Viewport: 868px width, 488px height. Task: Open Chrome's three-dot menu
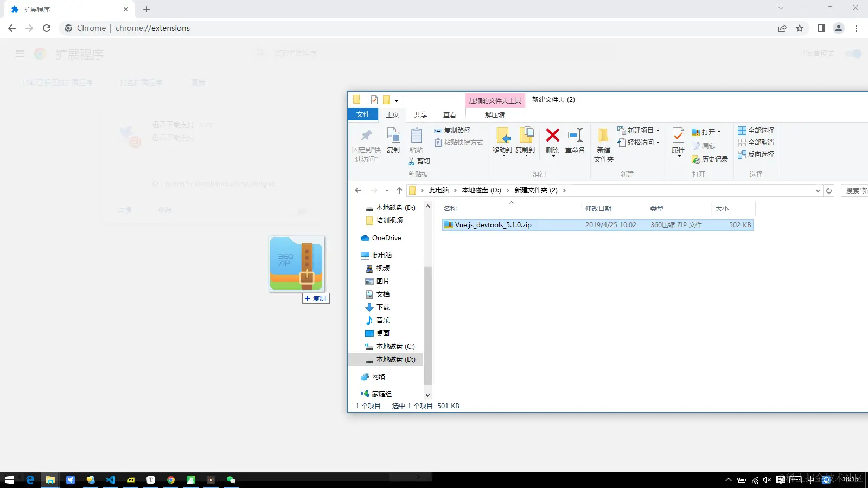[x=856, y=28]
